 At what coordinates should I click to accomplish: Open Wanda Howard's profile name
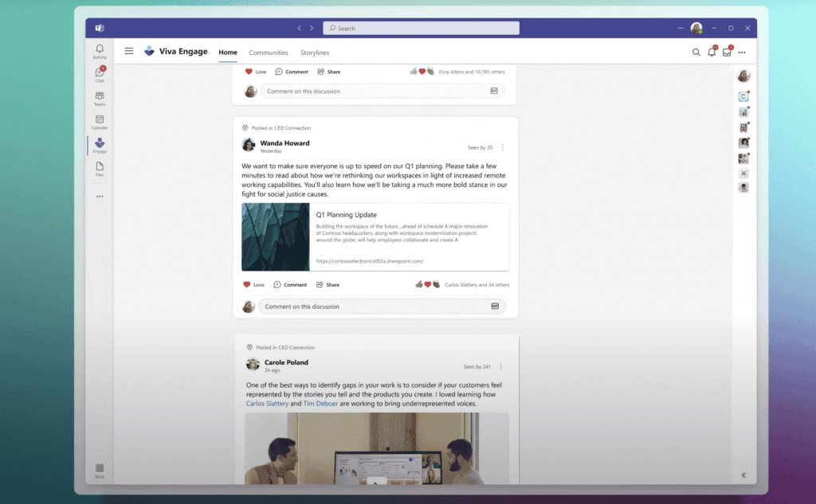[x=284, y=143]
